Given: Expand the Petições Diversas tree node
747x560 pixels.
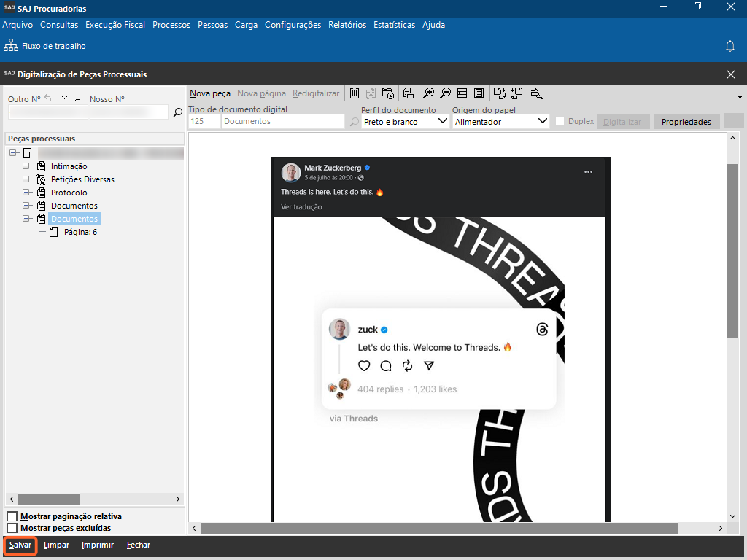Looking at the screenshot, I should pos(26,179).
